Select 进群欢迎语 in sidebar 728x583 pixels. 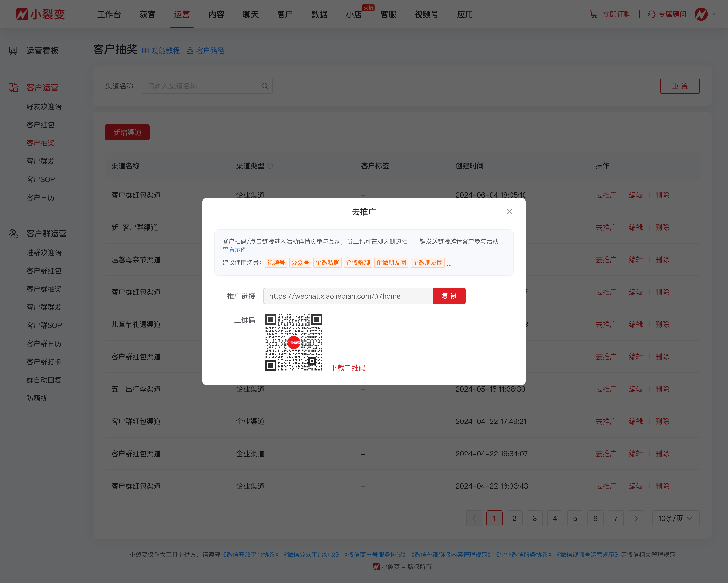click(x=44, y=253)
